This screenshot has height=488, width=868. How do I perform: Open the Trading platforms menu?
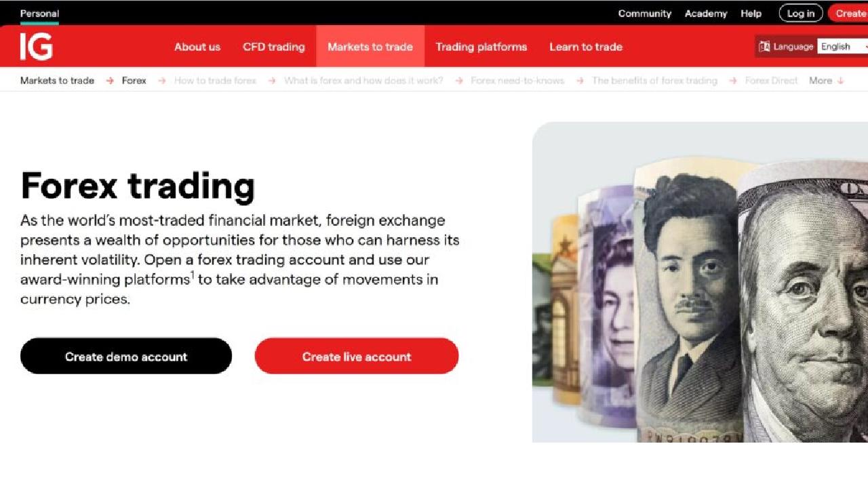coord(481,47)
